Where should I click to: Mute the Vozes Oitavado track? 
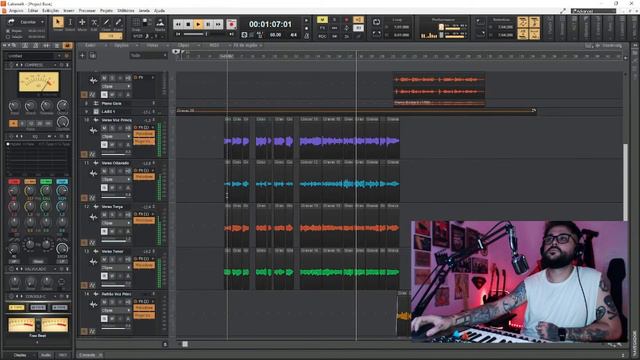tap(104, 171)
